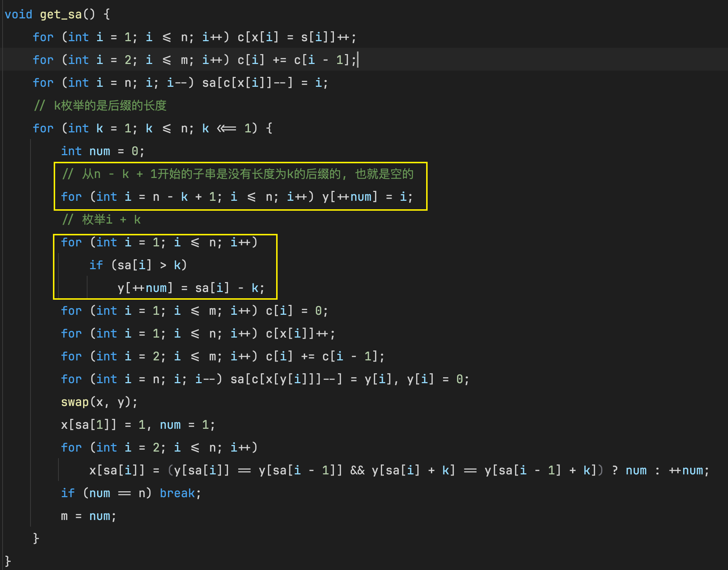Click the get_sa function name
The height and width of the screenshot is (570, 728).
point(61,14)
